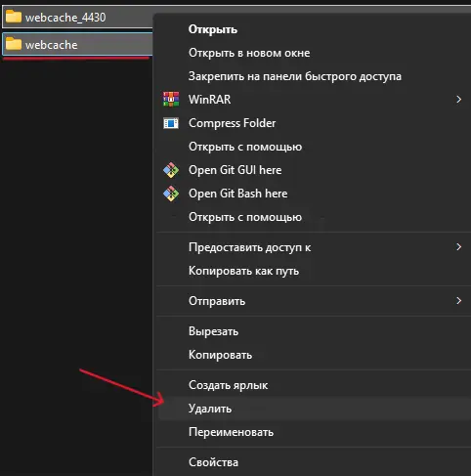Choose Переименовать from the menu
471x476 pixels.
point(231,432)
